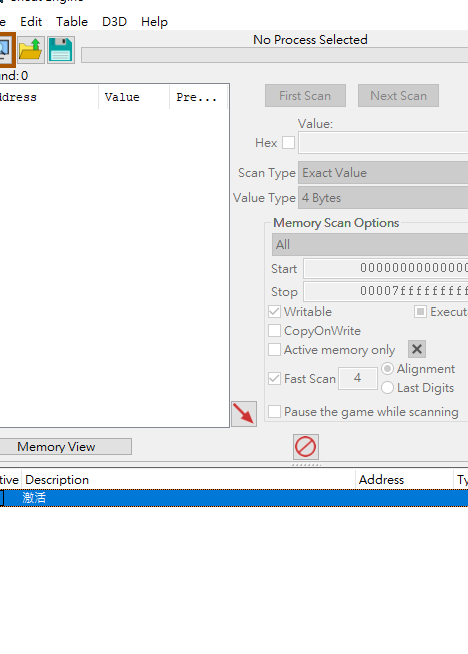The width and height of the screenshot is (468, 654).
Task: Select the Last Digits radio button
Action: 387,388
